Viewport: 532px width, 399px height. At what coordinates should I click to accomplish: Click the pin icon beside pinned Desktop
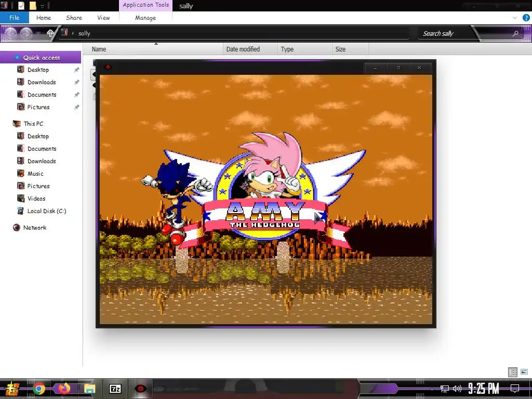click(77, 70)
